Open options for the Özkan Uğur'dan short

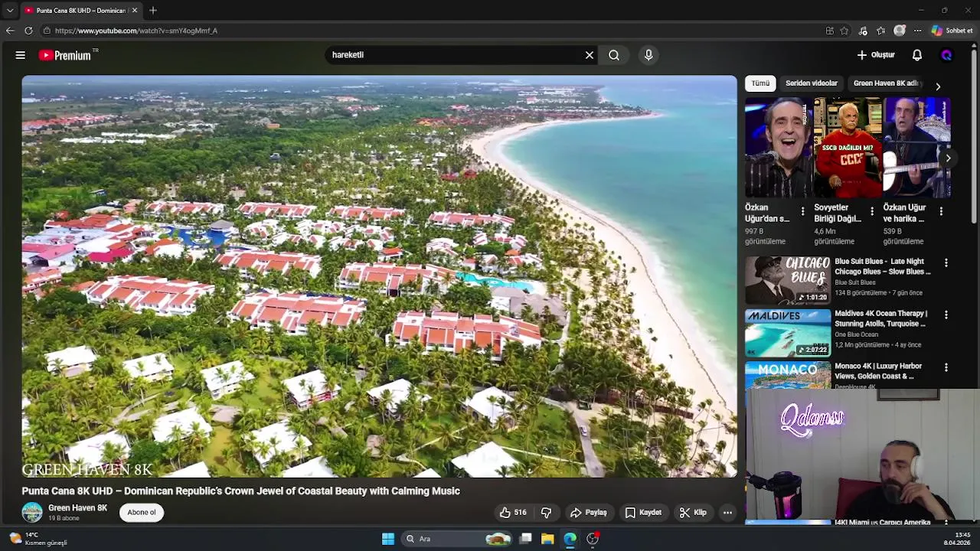click(802, 211)
